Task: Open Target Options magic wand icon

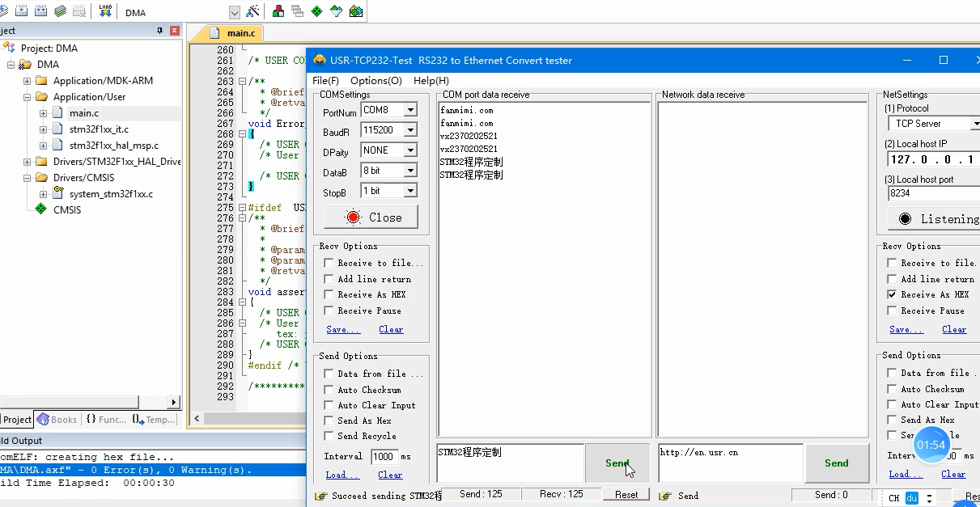Action: click(253, 11)
